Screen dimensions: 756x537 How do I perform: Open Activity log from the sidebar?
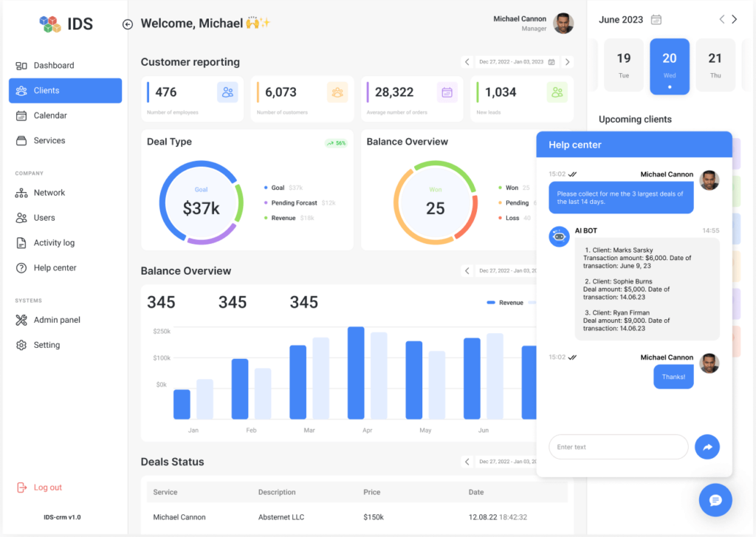click(54, 243)
